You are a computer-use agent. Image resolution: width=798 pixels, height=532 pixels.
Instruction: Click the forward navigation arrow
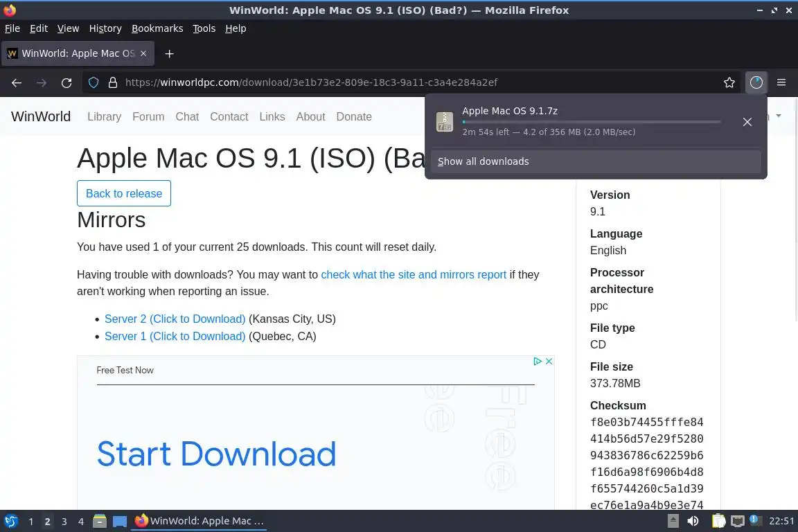tap(42, 82)
